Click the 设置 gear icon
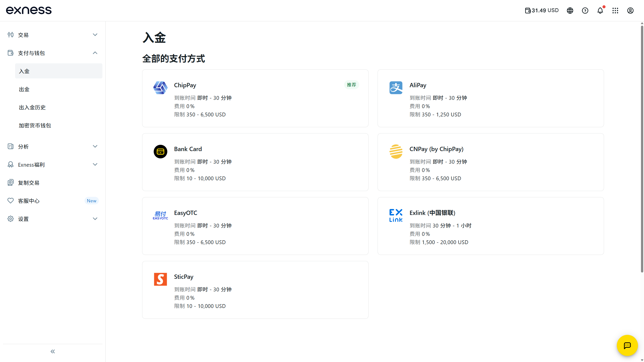This screenshot has width=644, height=362. pos(11,219)
